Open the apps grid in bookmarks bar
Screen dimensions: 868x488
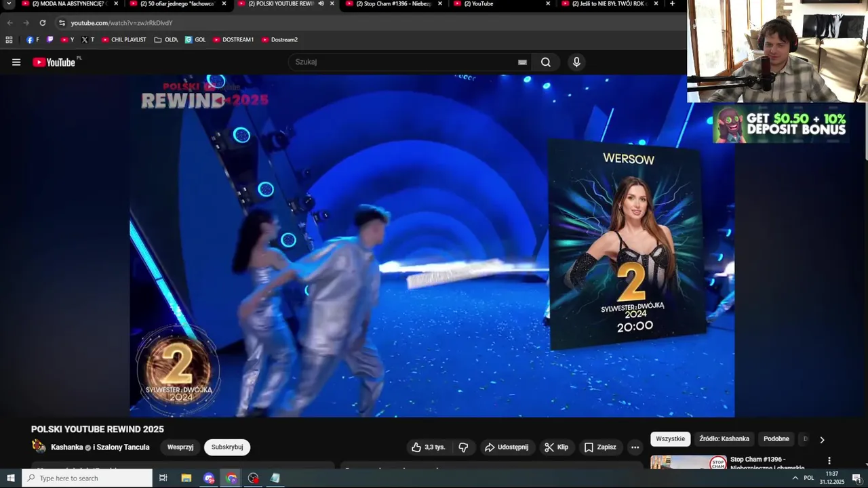pos(9,40)
